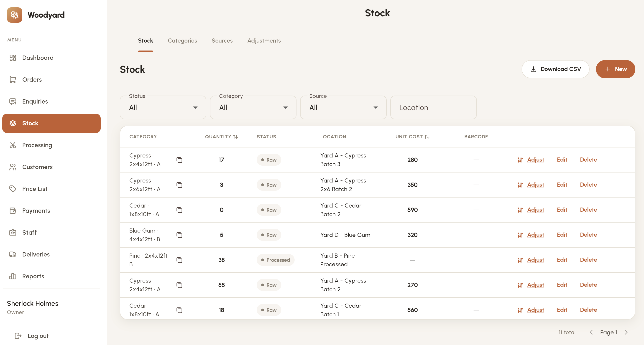Screen dimensions: 644x345
Task: Copy the Cedar Batch 2 row
Action: coord(179,210)
